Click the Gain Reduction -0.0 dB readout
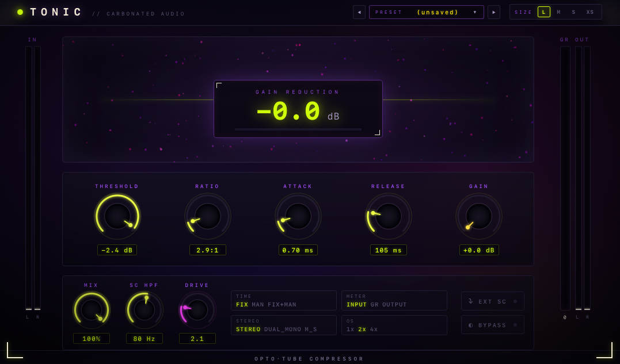 click(298, 109)
